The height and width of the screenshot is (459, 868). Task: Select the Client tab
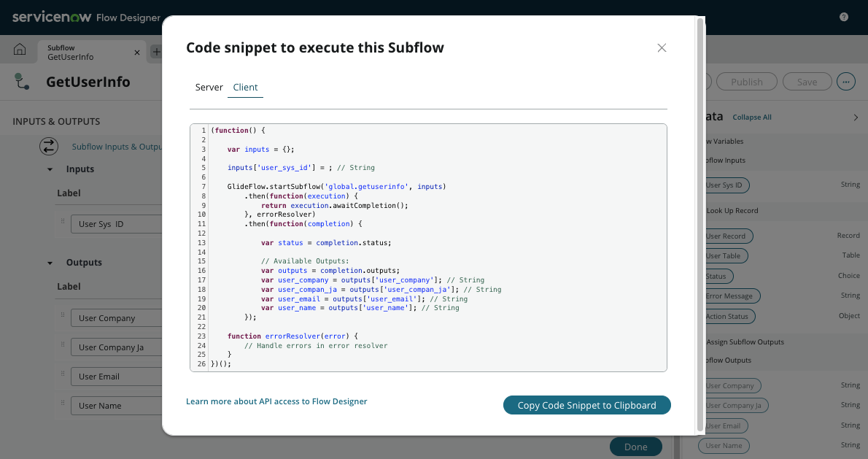(x=245, y=87)
